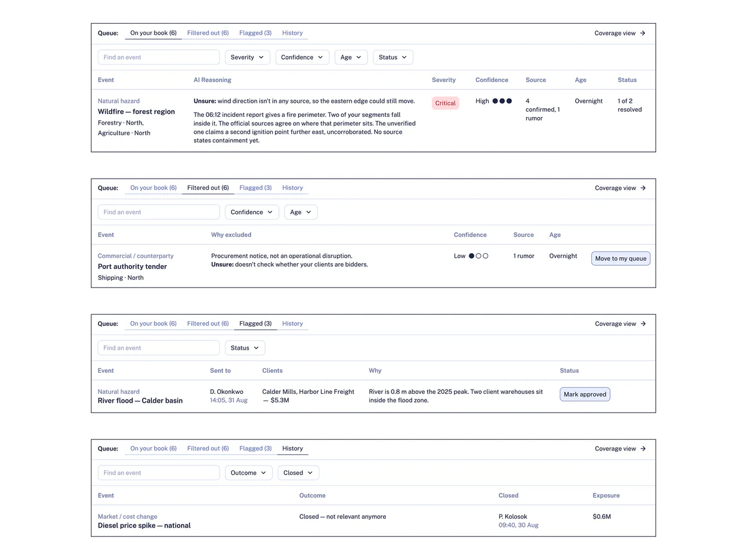Image resolution: width=747 pixels, height=560 pixels.
Task: Open the Port authority tender event
Action: pyautogui.click(x=133, y=267)
